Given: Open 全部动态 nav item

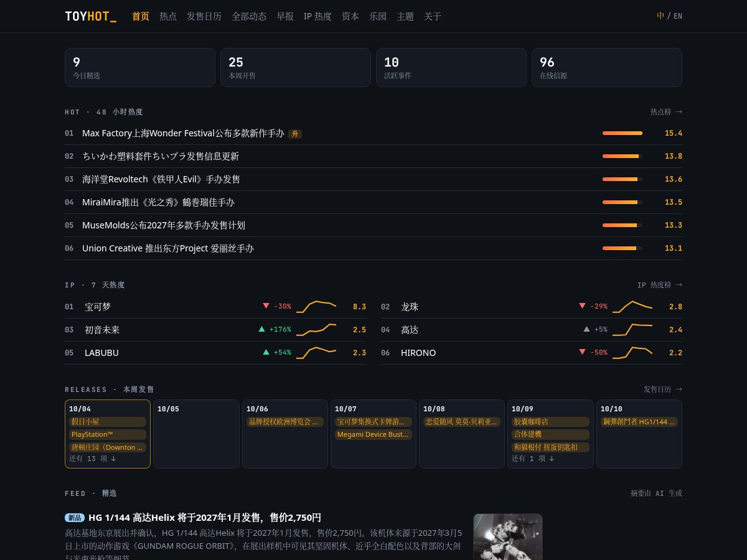Looking at the screenshot, I should [249, 16].
